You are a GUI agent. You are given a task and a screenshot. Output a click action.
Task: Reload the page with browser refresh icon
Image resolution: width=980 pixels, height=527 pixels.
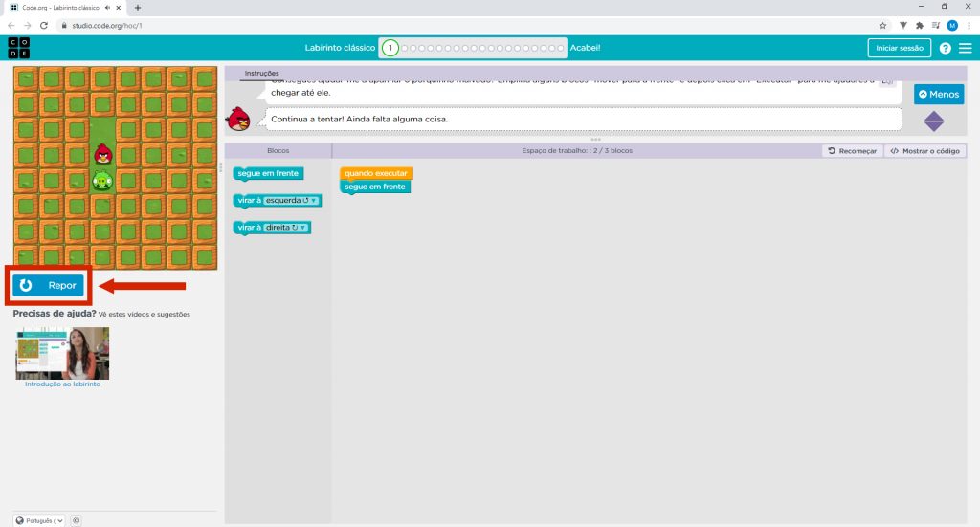click(44, 26)
